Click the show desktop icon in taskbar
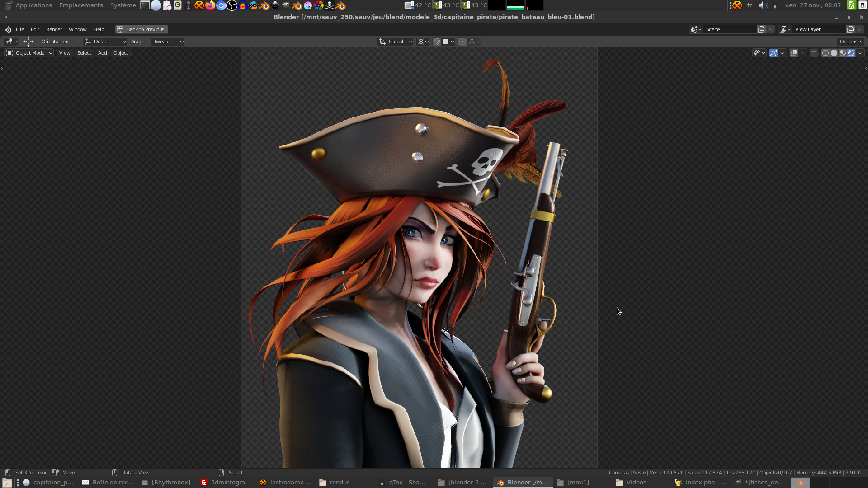The height and width of the screenshot is (488, 868). (7, 483)
